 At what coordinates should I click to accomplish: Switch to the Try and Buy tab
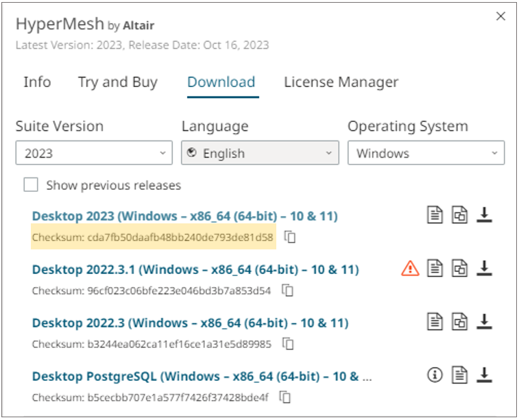click(x=117, y=82)
